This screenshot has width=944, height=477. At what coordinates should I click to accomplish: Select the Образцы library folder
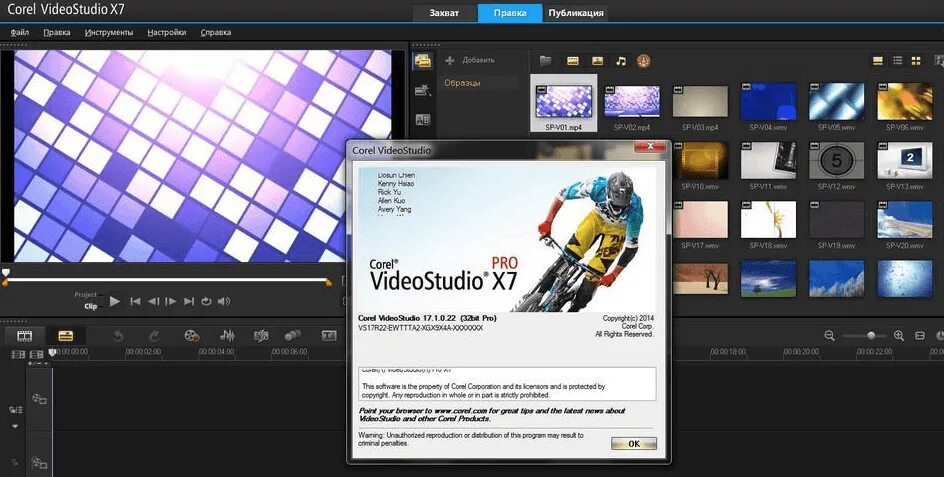coord(462,83)
